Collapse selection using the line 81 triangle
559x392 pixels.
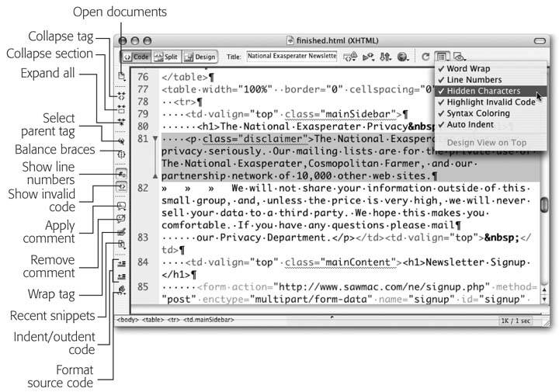coord(155,139)
